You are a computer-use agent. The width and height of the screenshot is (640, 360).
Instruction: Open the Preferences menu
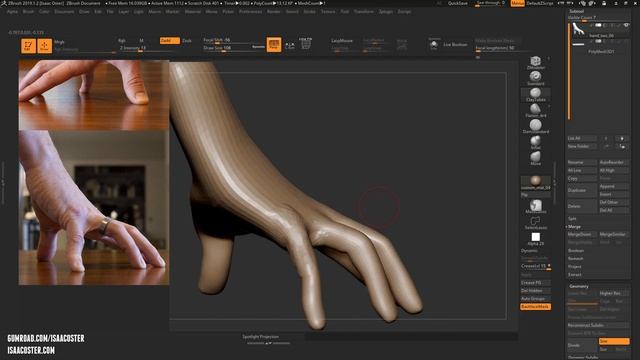250,11
